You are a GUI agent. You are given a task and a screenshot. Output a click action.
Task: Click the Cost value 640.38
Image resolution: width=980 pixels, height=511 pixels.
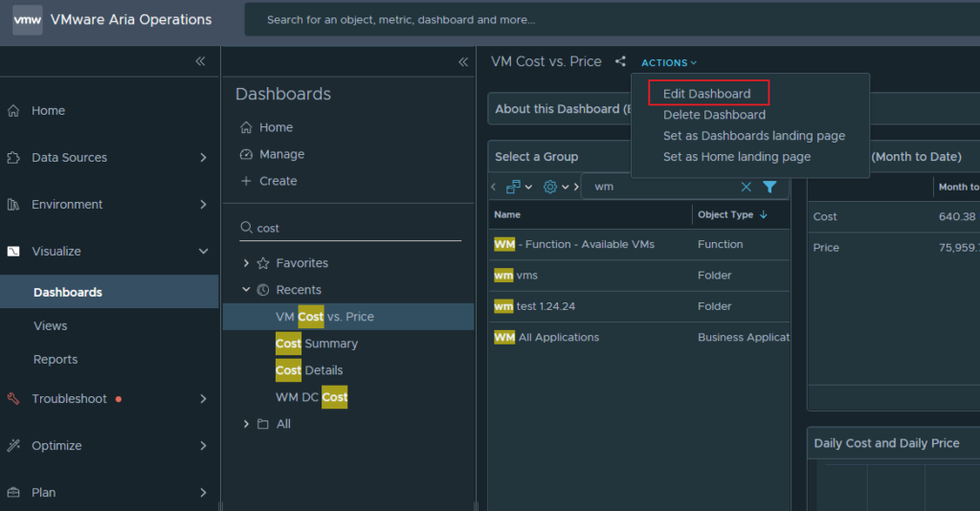pyautogui.click(x=957, y=216)
